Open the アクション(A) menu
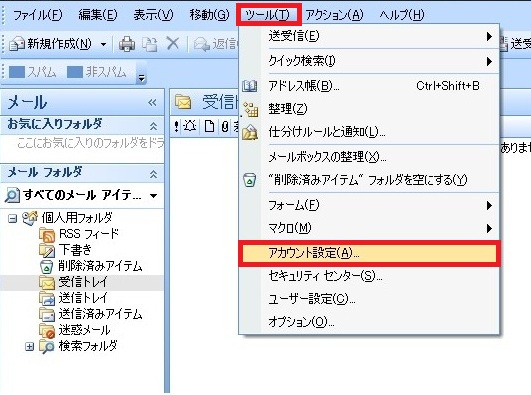Viewport: 531px width, 395px height. [334, 15]
